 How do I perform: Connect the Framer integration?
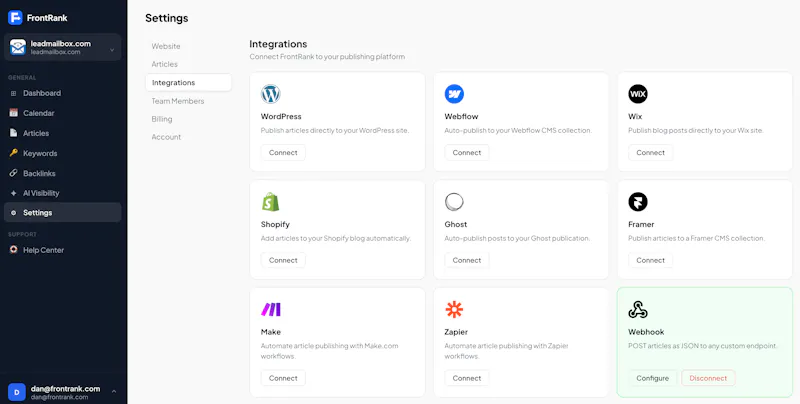[x=651, y=260]
